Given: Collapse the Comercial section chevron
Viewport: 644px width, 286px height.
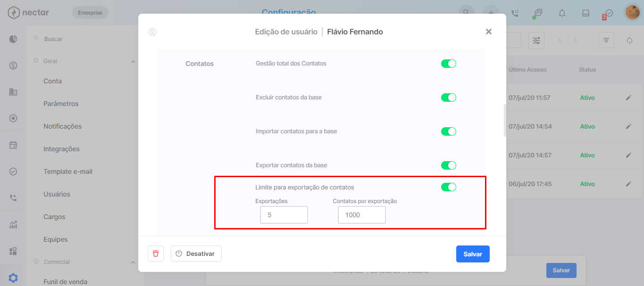Looking at the screenshot, I should click(133, 262).
